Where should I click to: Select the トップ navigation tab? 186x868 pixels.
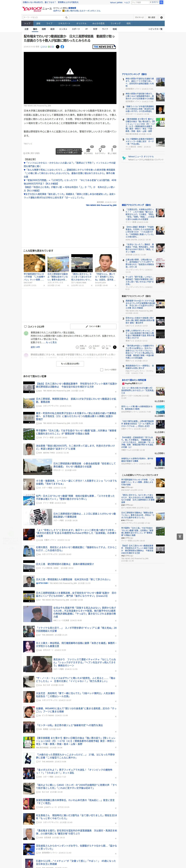pyautogui.click(x=27, y=24)
